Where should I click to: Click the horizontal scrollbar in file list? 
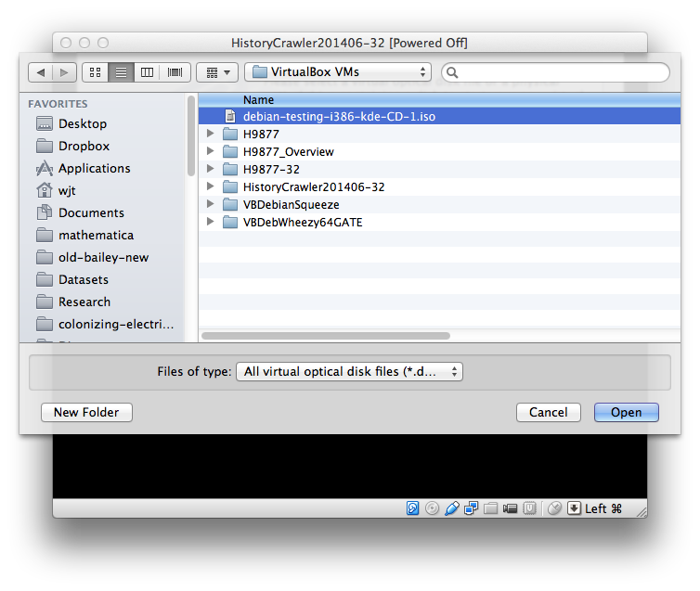pos(325,336)
